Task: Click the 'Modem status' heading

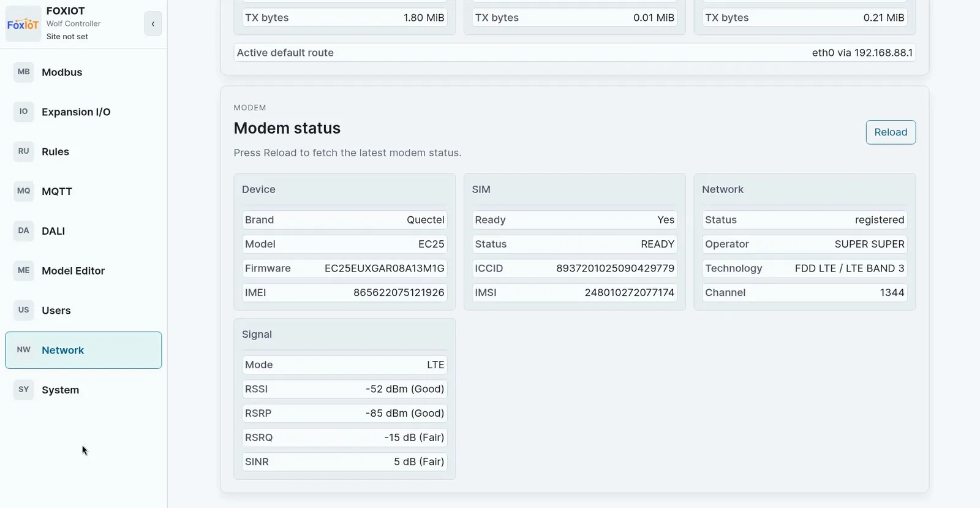Action: 287,128
